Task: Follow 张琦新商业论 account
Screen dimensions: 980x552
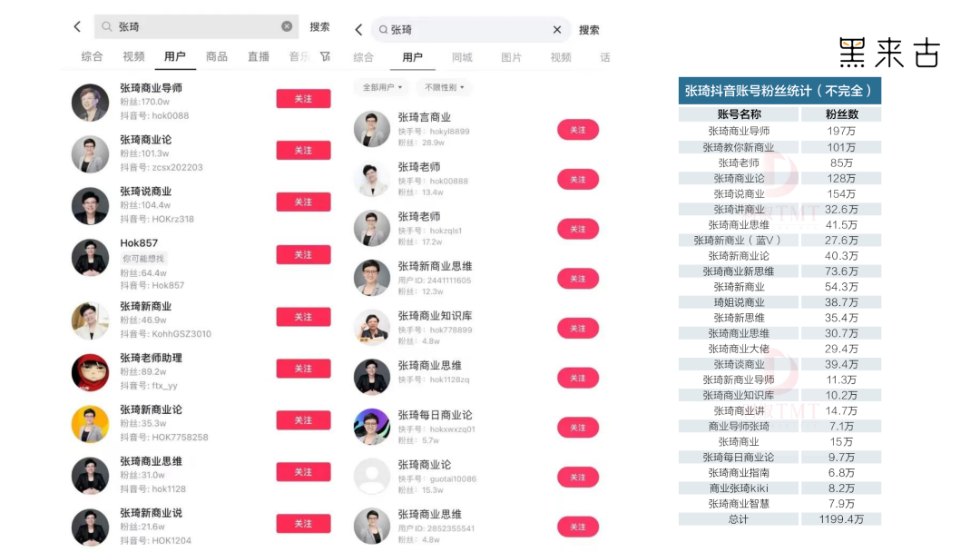Action: 303,420
